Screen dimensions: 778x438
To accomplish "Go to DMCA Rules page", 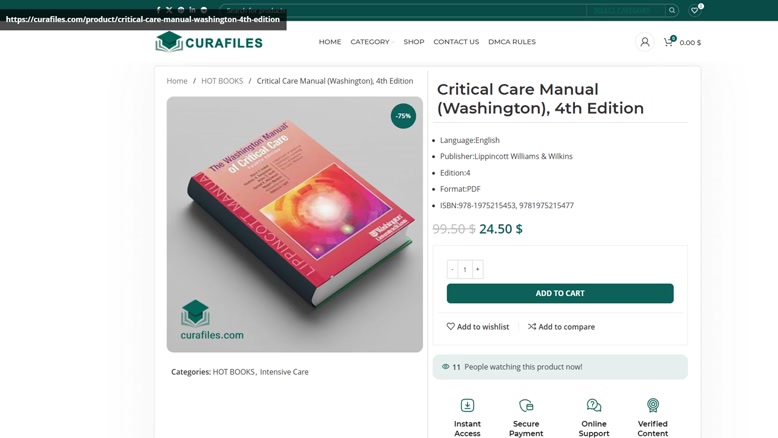I will (x=512, y=42).
